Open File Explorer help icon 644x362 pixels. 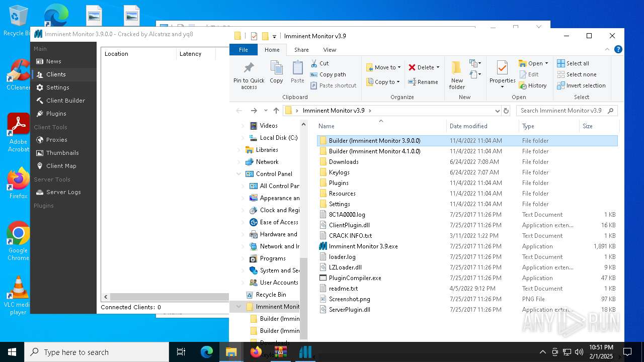coord(618,49)
